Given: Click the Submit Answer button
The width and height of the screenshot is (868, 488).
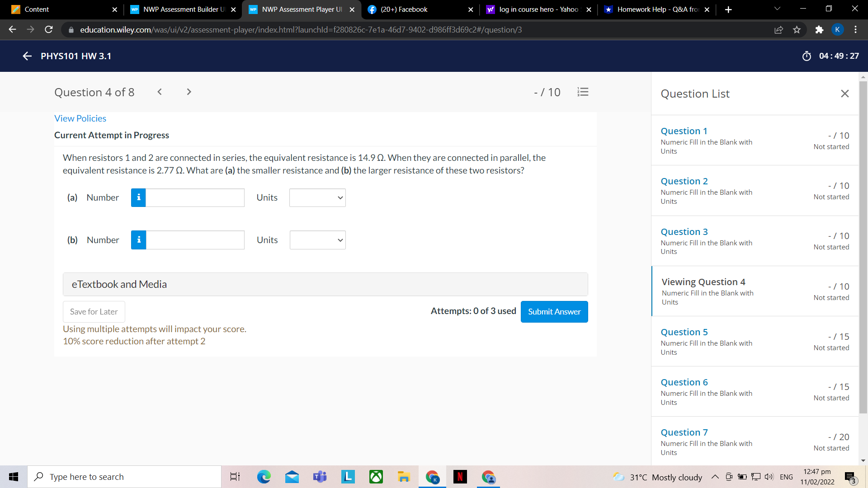Looking at the screenshot, I should (x=554, y=312).
